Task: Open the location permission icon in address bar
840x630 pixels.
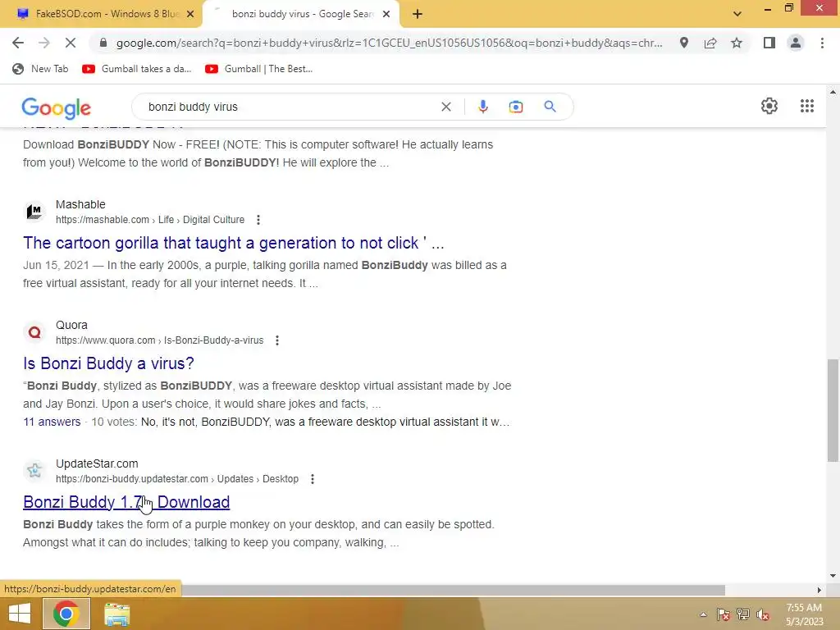Action: [684, 43]
